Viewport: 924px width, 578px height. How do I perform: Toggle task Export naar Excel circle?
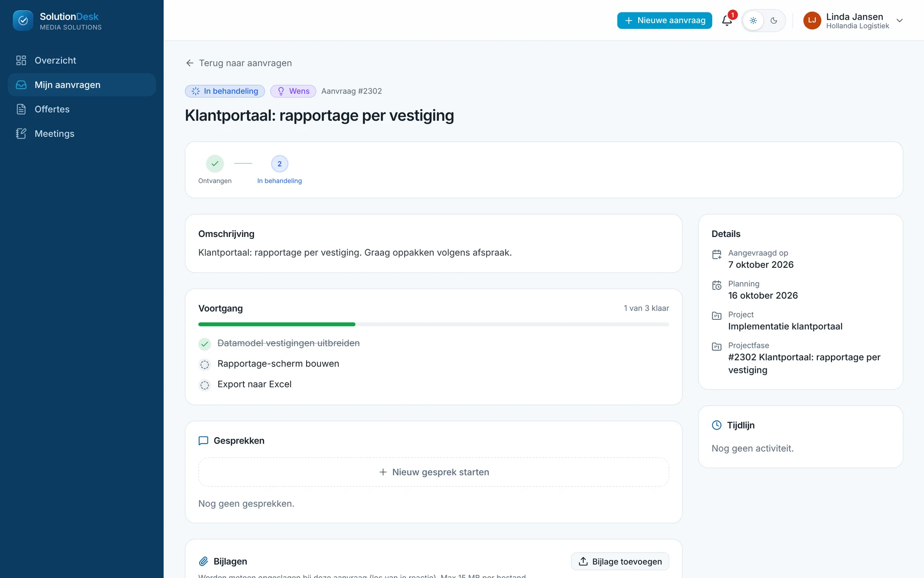coord(205,385)
